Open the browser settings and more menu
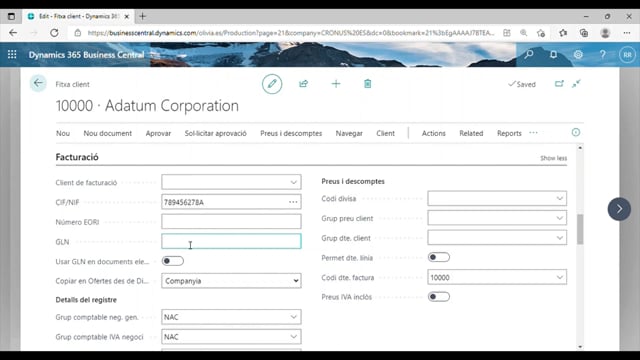This screenshot has height=360, width=640. point(627,33)
